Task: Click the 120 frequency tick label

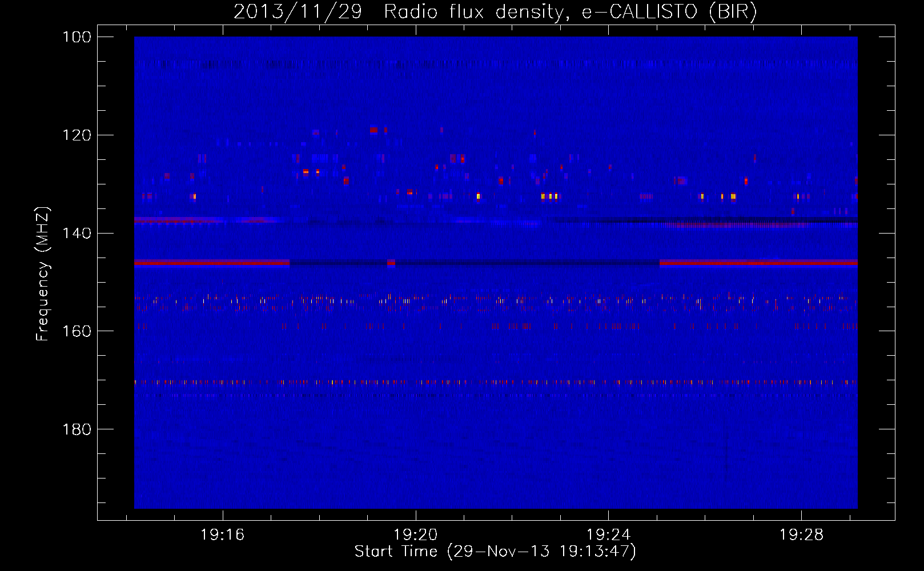Action: tap(77, 135)
